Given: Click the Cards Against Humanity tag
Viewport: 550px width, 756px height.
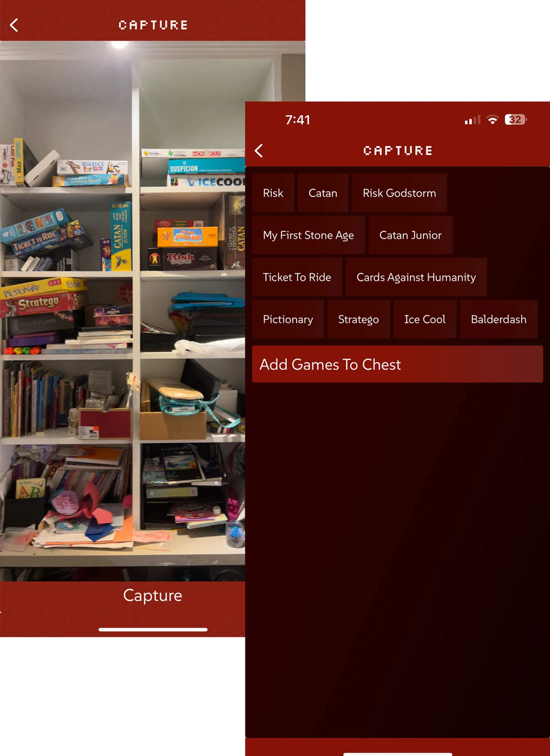Looking at the screenshot, I should coord(416,277).
